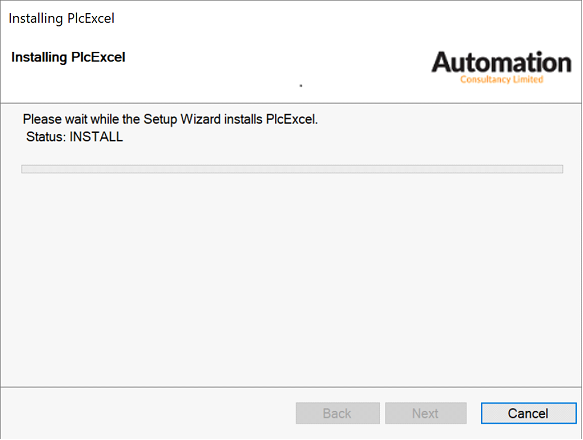This screenshot has width=583, height=440.
Task: Click PlcExcel at end of wait message
Action: coord(292,119)
